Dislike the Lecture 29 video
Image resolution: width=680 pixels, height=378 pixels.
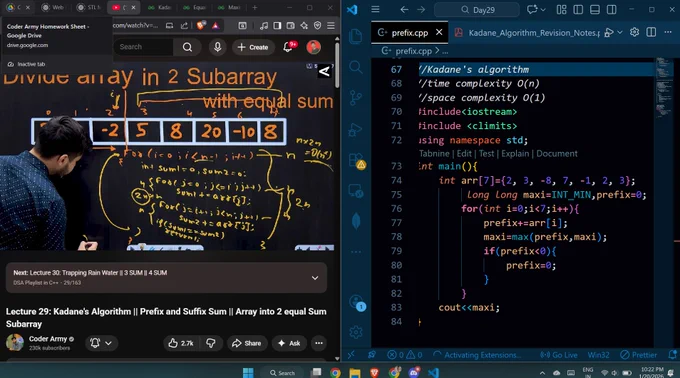coord(211,343)
